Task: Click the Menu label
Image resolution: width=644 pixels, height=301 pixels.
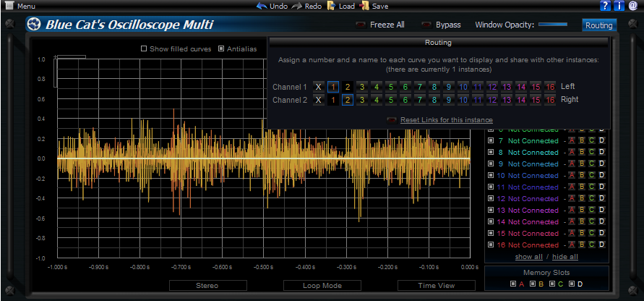Action: click(x=26, y=7)
